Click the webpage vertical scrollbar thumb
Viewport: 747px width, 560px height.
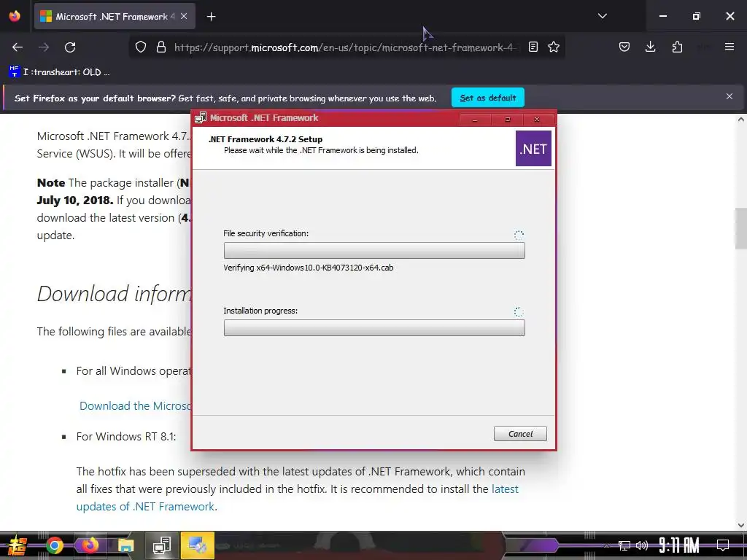(741, 228)
